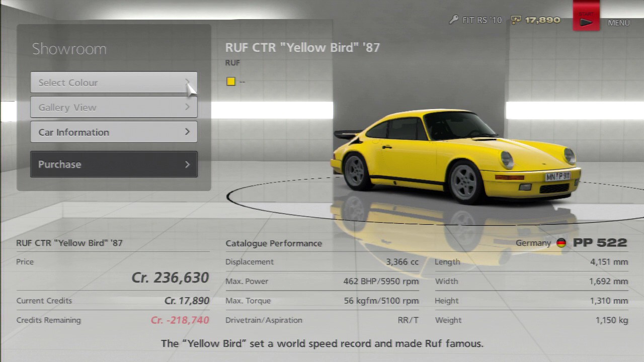Click the red "Cr. -218,740" value
Viewport: 644px width, 362px height.
[180, 320]
